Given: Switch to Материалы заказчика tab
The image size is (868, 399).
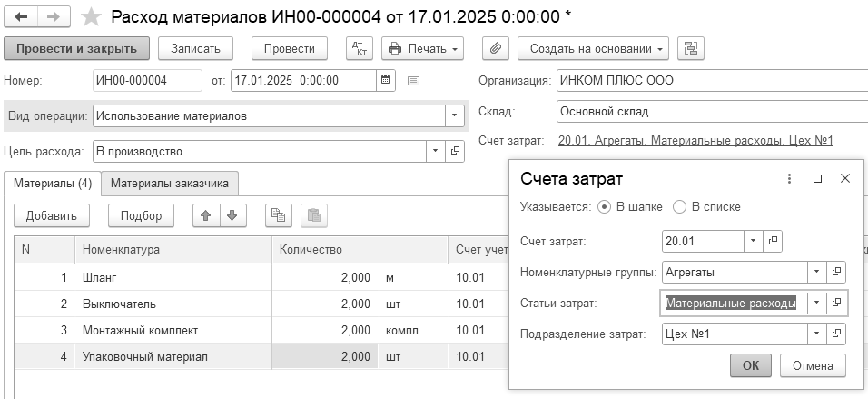Looking at the screenshot, I should point(170,184).
